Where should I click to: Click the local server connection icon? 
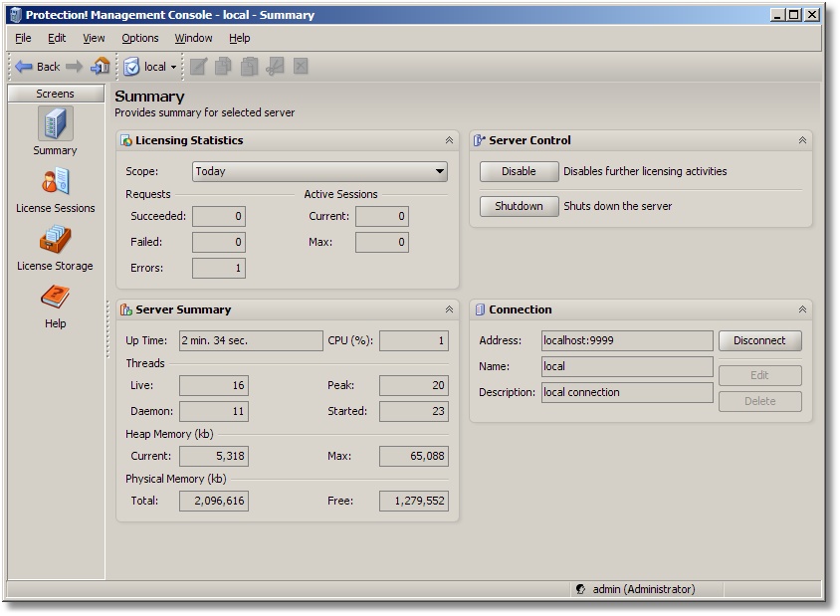pos(132,67)
